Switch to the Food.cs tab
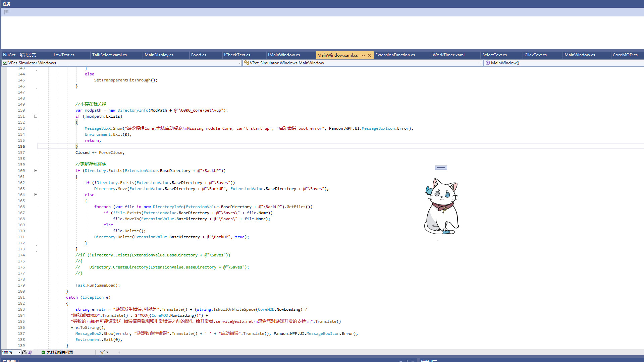The height and width of the screenshot is (362, 644). [199, 55]
